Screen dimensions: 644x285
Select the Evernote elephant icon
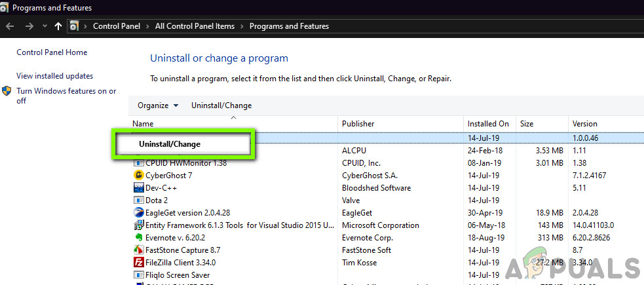(139, 237)
